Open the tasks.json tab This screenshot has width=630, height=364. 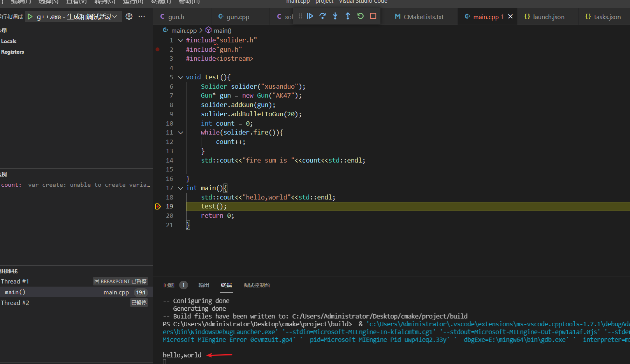[x=607, y=17]
